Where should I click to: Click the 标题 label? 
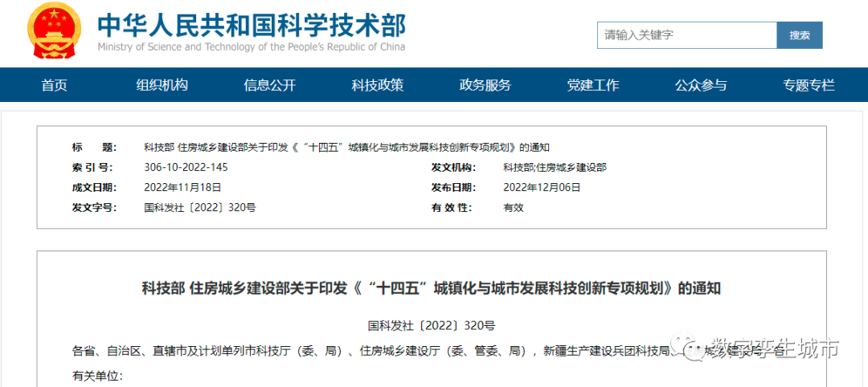click(95, 148)
